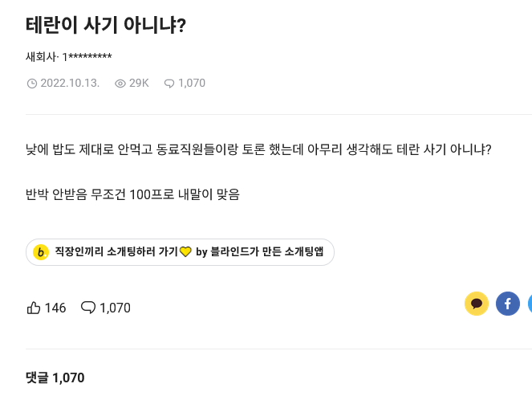The image size is (532, 400).
Task: Like the post with the thumbs-up icon
Action: pos(34,308)
